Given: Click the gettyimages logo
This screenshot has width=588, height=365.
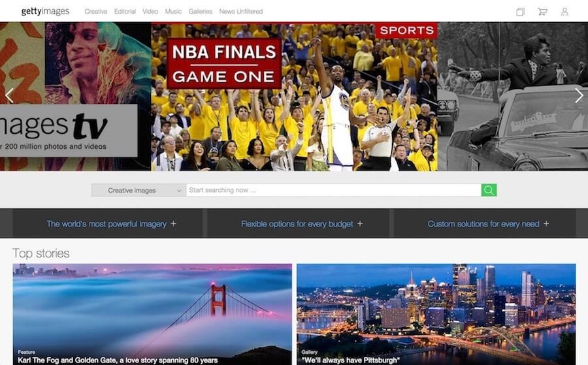Looking at the screenshot, I should [x=45, y=11].
